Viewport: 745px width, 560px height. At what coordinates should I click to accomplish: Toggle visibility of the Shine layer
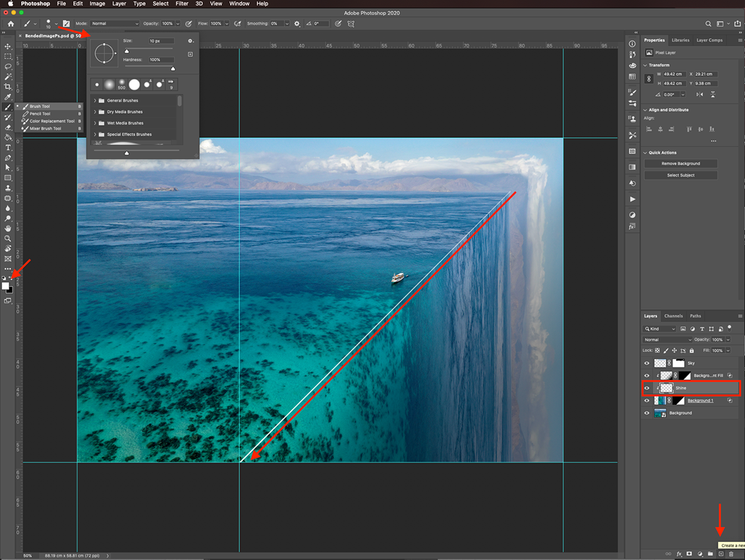click(647, 388)
